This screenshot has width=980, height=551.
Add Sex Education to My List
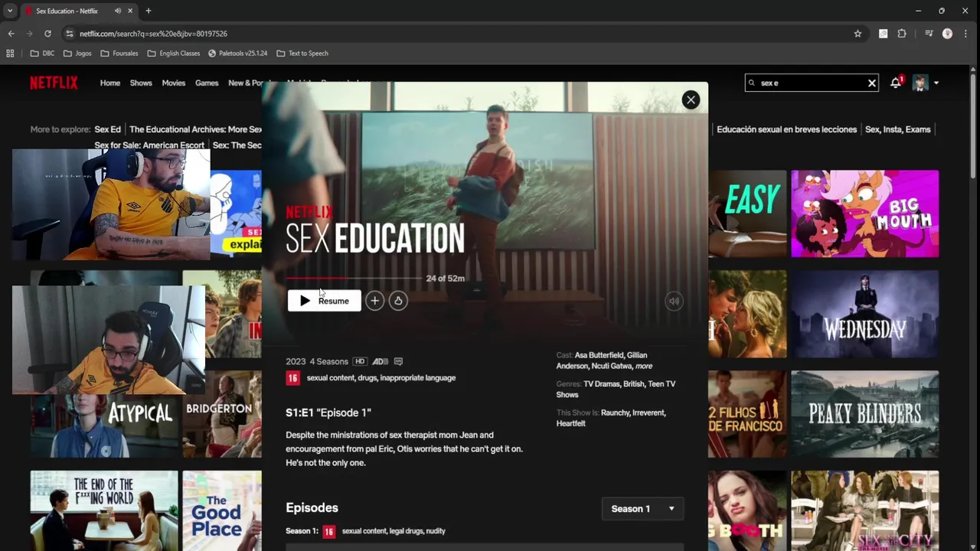[x=374, y=301]
